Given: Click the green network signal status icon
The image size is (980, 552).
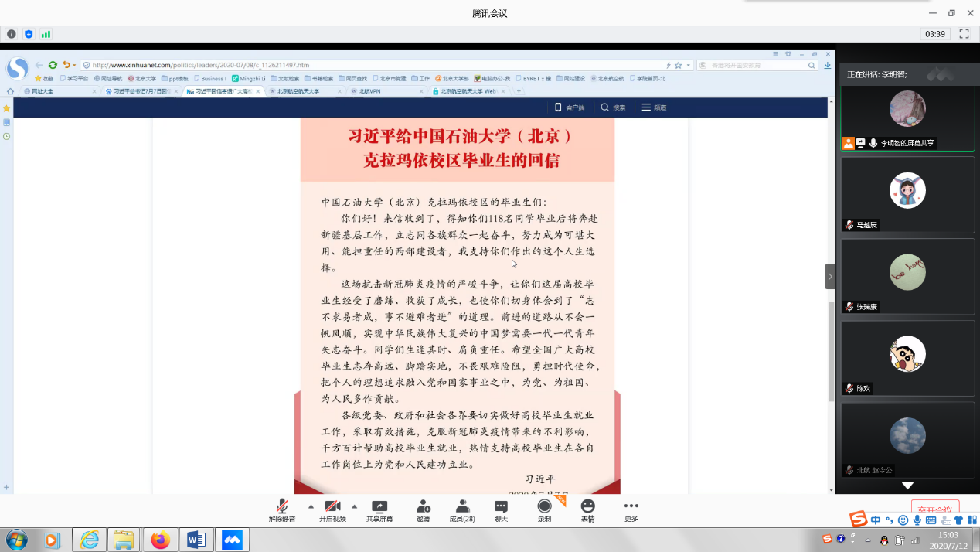Looking at the screenshot, I should coord(46,34).
